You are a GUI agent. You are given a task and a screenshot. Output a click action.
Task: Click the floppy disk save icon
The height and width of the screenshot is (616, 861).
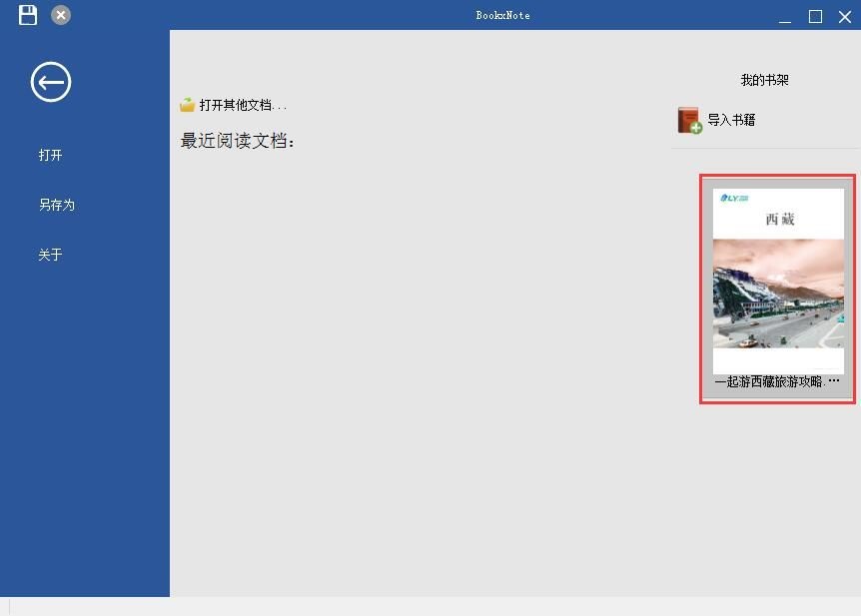27,14
